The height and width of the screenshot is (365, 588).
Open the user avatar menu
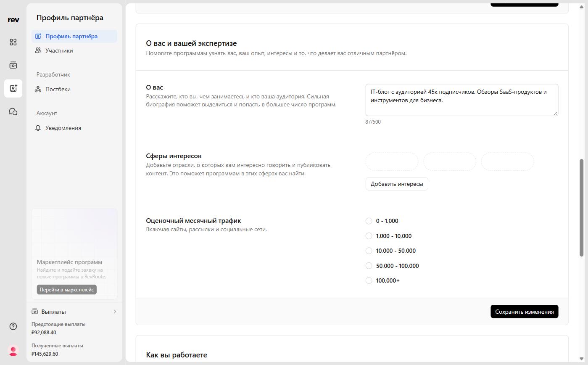pyautogui.click(x=13, y=351)
